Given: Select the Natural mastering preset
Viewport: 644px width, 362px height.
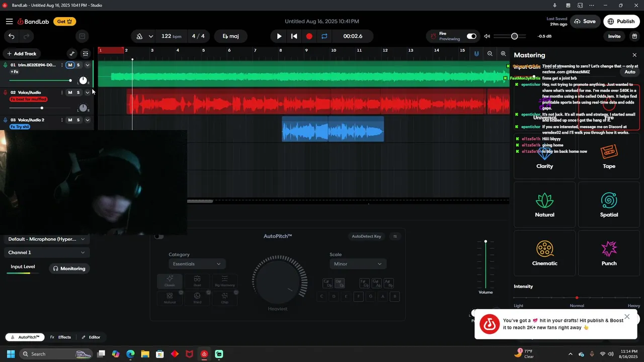Looking at the screenshot, I should (544, 205).
